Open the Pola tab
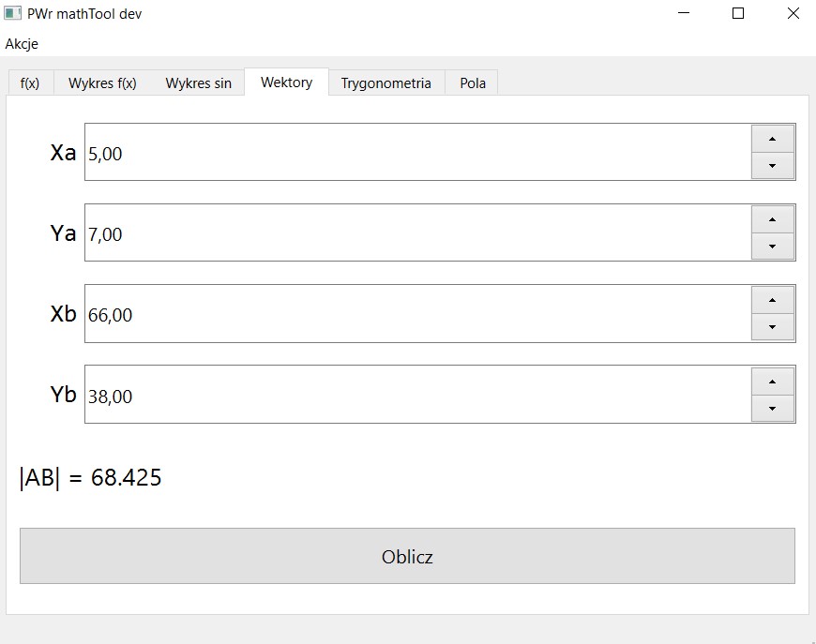 (x=472, y=82)
